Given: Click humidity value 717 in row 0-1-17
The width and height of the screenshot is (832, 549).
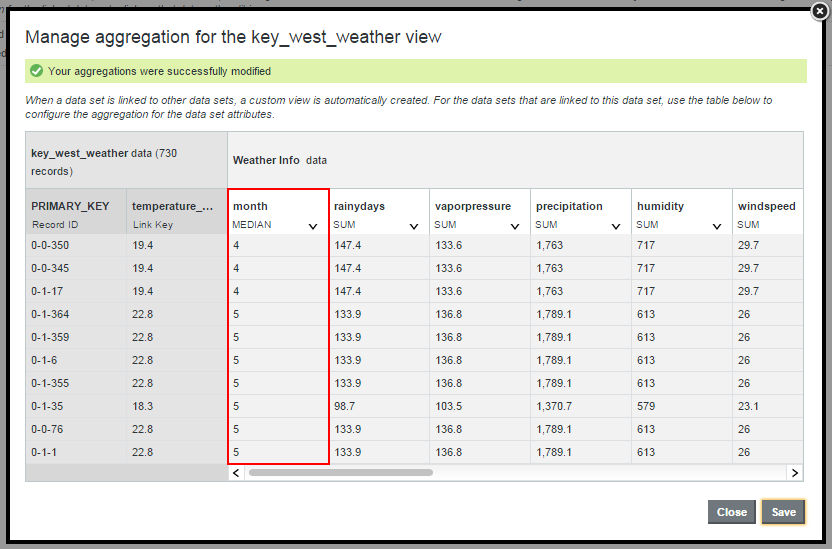Looking at the screenshot, I should coord(646,291).
